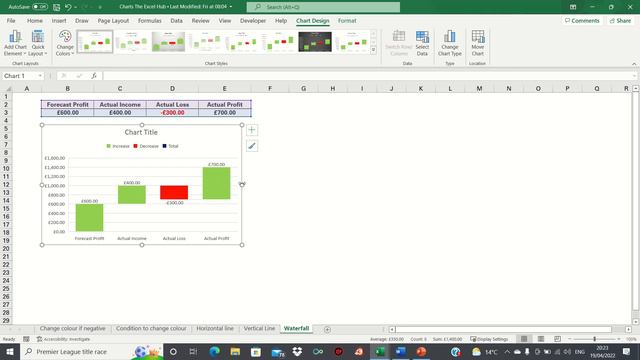Click the Search box in title bar
The height and width of the screenshot is (360, 640).
[323, 7]
